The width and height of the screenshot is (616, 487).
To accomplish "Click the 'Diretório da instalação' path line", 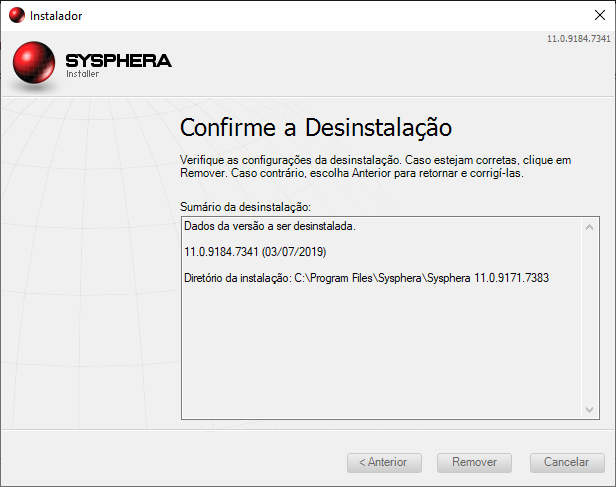I will click(366, 278).
